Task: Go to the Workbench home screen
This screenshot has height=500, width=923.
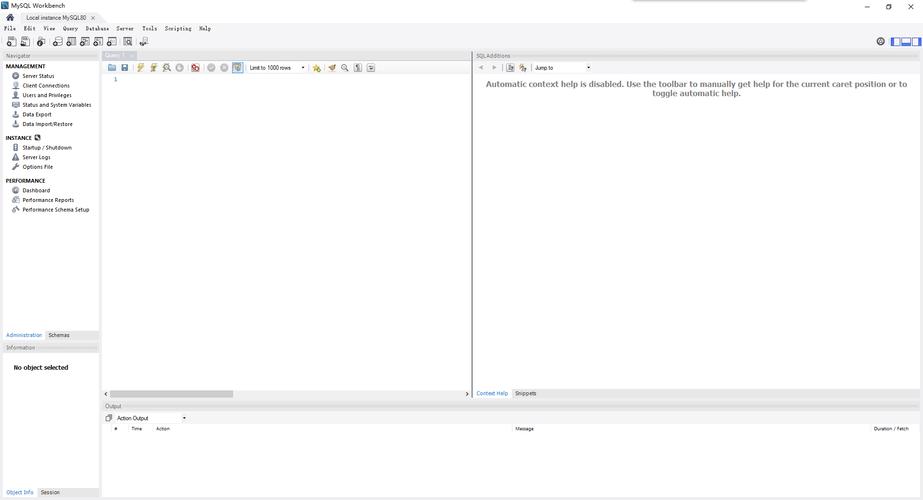Action: 10,18
